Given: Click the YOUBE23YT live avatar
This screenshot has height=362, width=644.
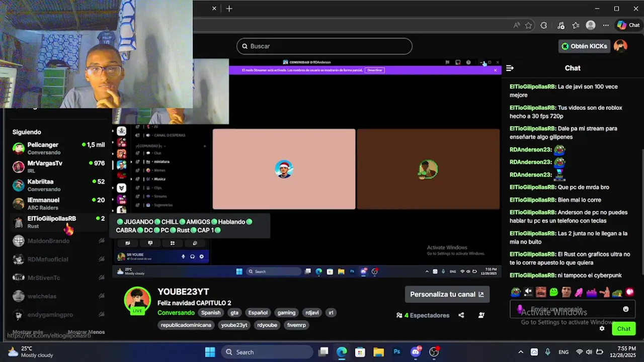Looking at the screenshot, I should coord(137,300).
